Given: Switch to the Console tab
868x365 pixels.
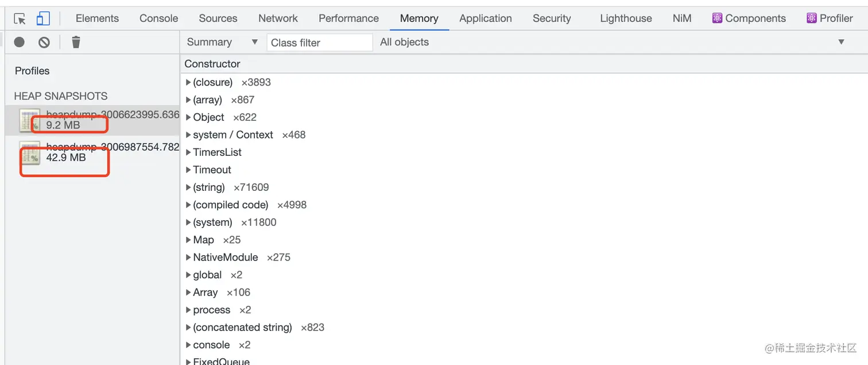Looking at the screenshot, I should click(x=158, y=18).
